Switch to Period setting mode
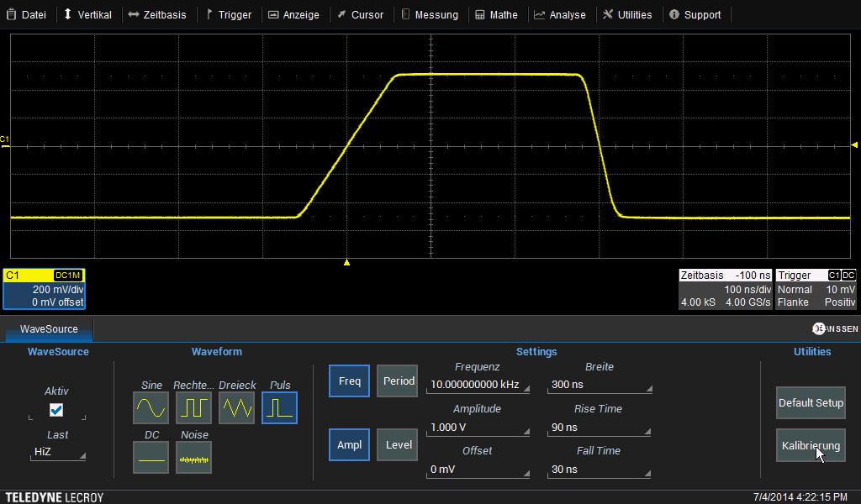This screenshot has height=504, width=861. click(399, 381)
